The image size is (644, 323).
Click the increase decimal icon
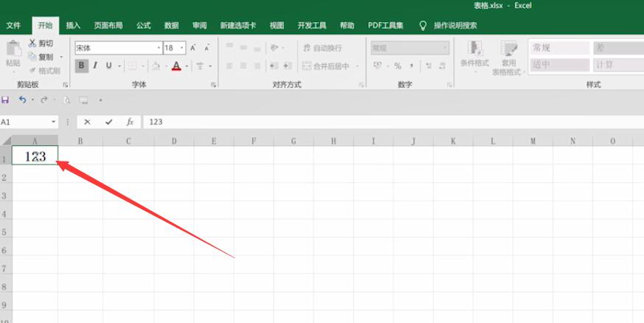pyautogui.click(x=429, y=66)
